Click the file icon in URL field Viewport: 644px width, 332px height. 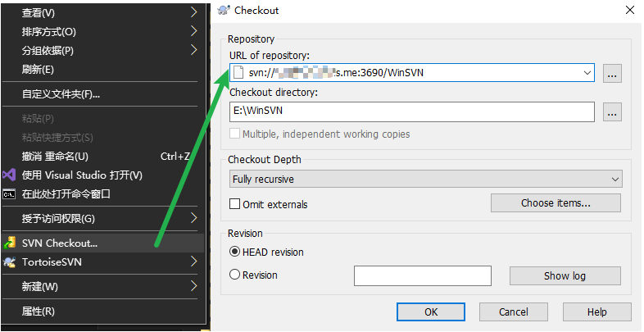[238, 73]
